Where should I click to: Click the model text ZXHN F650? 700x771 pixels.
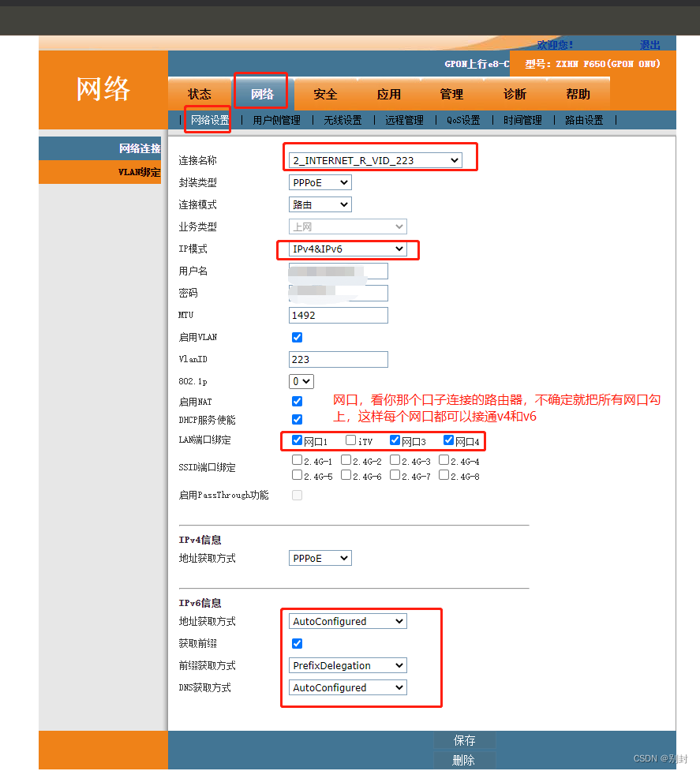click(x=581, y=64)
